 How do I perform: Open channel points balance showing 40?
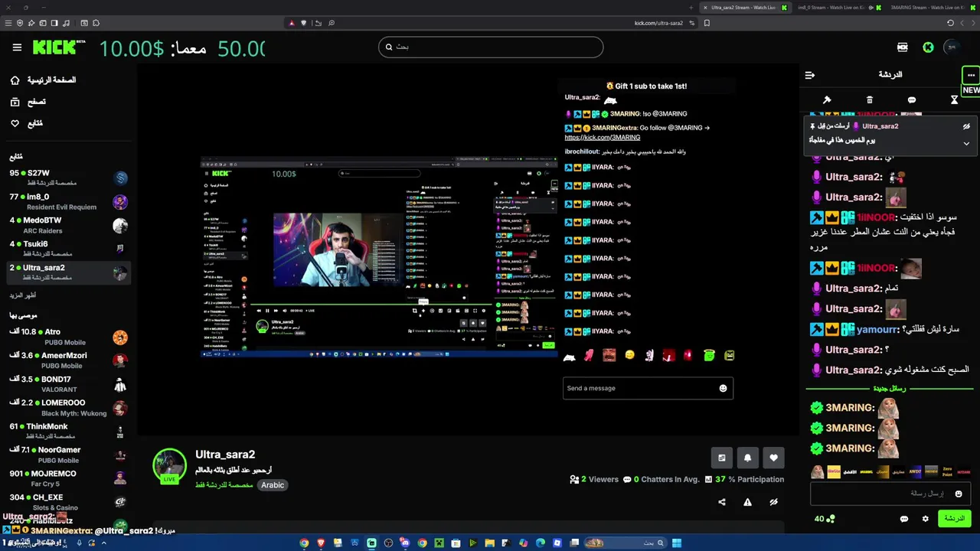point(825,519)
